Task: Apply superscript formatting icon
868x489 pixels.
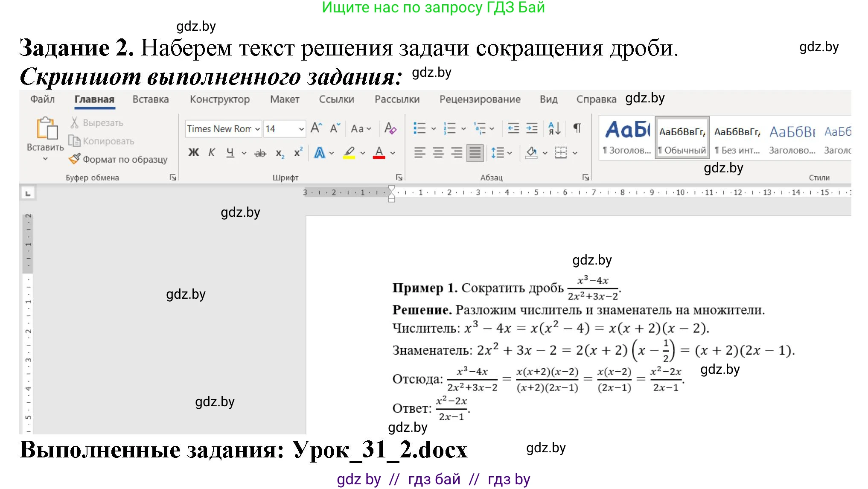Action: 298,152
